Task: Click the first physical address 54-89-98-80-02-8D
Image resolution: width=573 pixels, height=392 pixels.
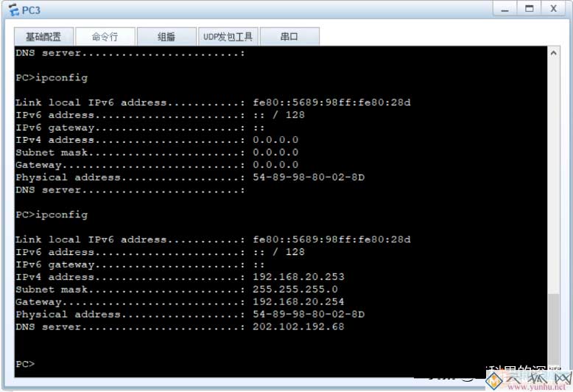Action: point(309,178)
